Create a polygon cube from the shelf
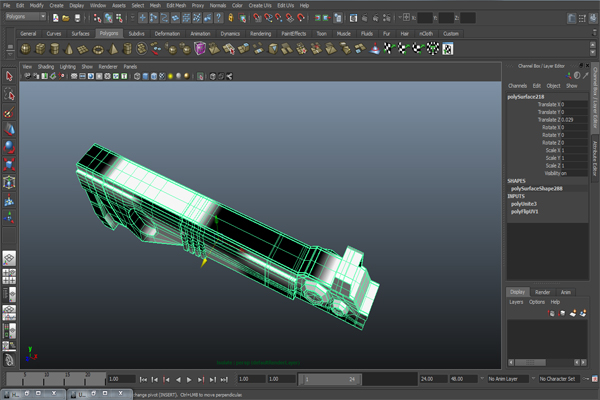 click(40, 49)
